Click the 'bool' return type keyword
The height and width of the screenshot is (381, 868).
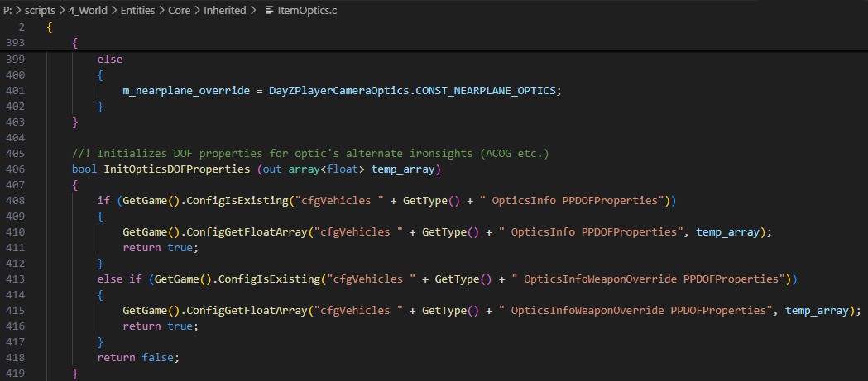84,169
